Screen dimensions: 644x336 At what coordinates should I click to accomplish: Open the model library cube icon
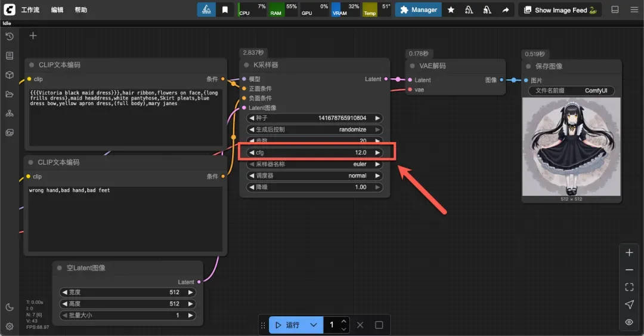pyautogui.click(x=10, y=75)
